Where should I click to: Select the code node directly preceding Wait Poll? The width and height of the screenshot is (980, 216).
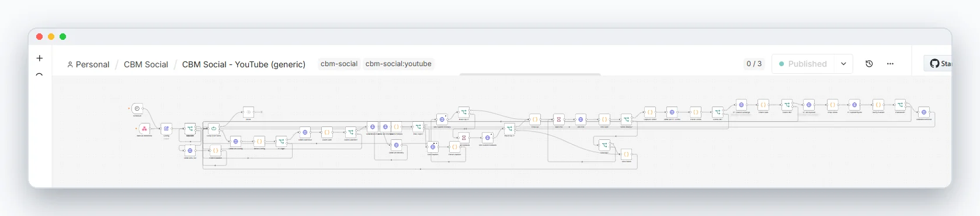click(x=535, y=119)
